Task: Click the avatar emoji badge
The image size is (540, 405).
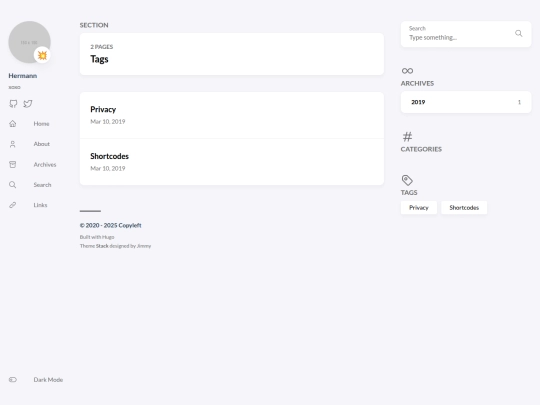Action: tap(42, 55)
